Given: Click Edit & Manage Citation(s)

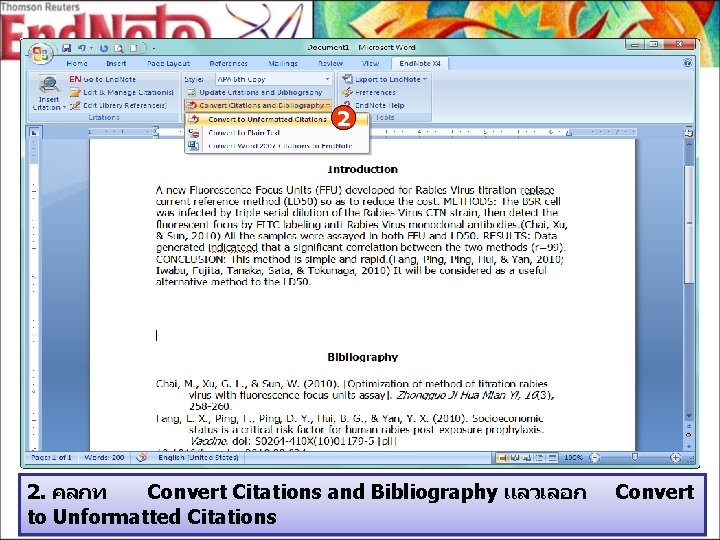Looking at the screenshot, I should (122, 92).
